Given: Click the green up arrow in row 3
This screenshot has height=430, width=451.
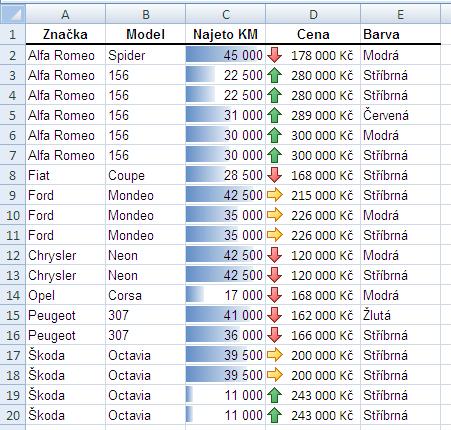Looking at the screenshot, I should (275, 75).
